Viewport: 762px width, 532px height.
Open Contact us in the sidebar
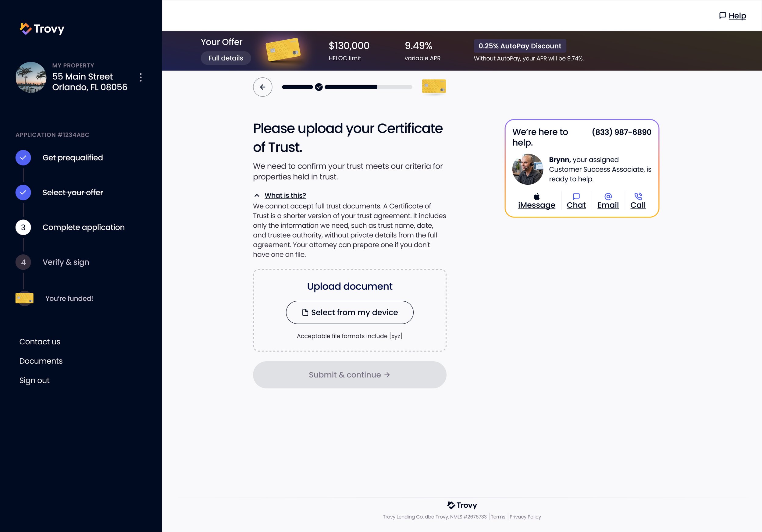pos(40,342)
